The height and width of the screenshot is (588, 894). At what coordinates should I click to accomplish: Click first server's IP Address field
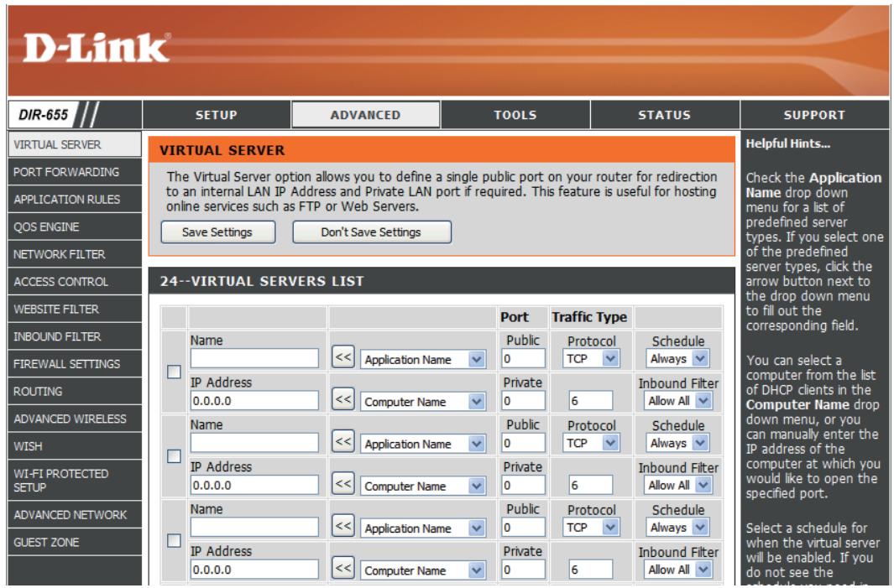pos(254,401)
